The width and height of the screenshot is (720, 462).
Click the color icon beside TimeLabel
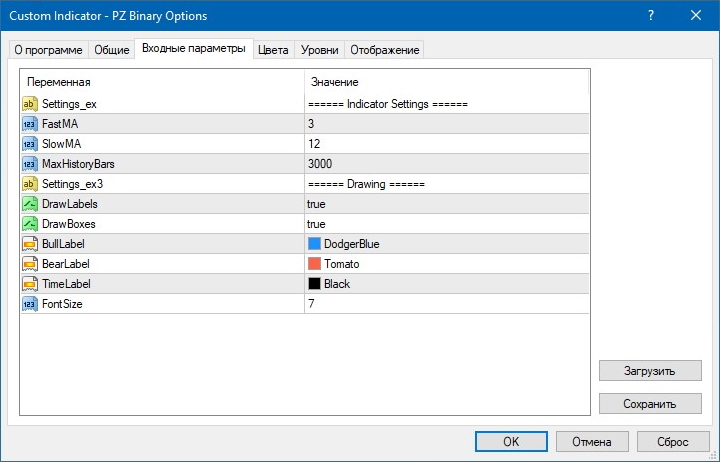pos(29,284)
